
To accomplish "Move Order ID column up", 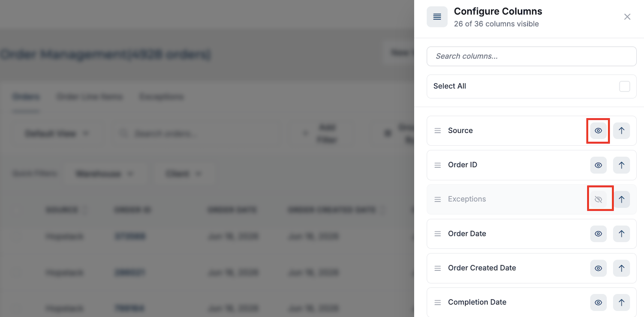I will tap(621, 165).
